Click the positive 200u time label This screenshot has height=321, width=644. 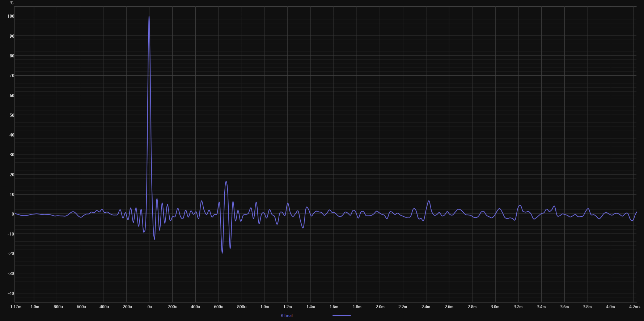[173, 307]
